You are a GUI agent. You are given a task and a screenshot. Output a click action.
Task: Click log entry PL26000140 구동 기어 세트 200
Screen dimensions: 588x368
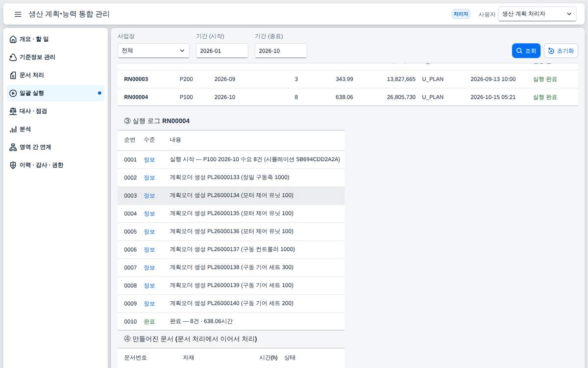click(x=231, y=303)
